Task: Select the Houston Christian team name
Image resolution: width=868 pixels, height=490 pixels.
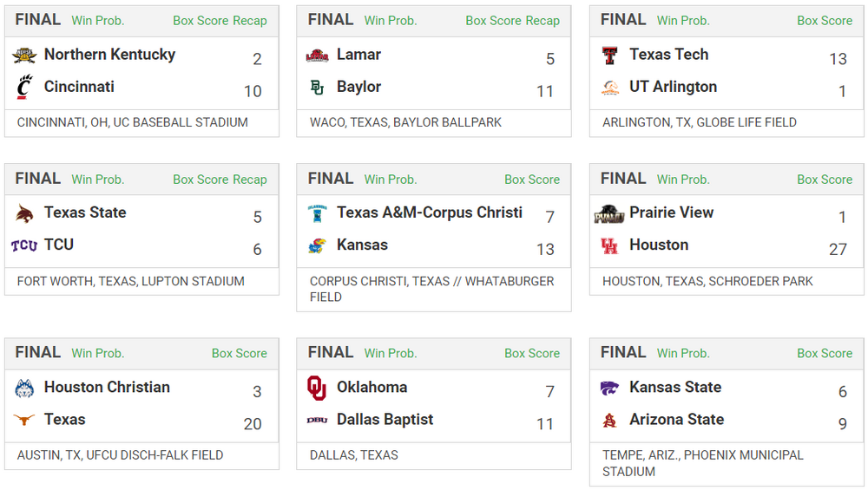Action: tap(107, 388)
